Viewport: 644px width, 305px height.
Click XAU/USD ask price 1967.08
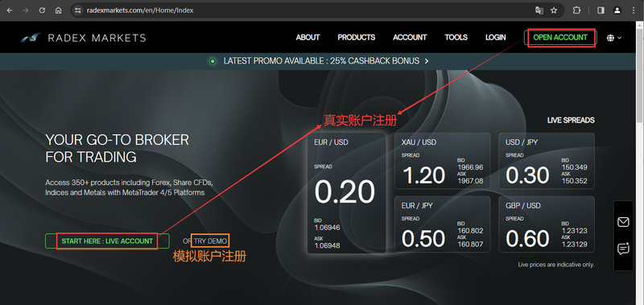[470, 181]
